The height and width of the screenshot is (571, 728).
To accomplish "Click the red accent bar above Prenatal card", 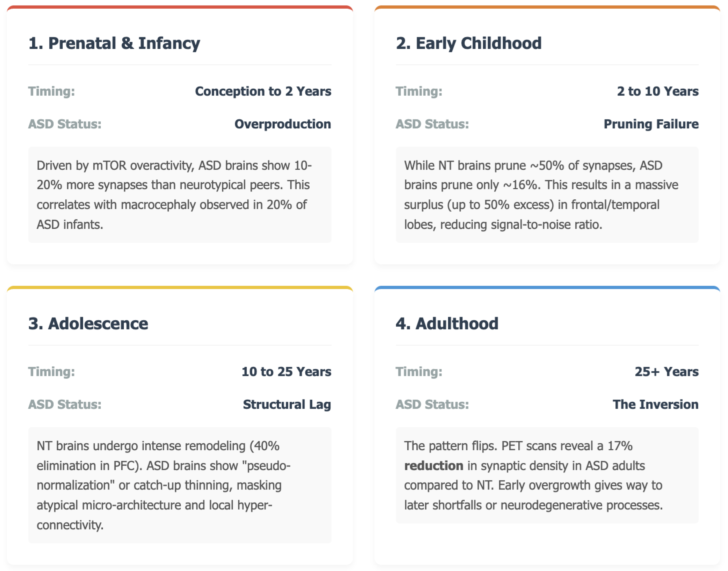I will point(180,7).
